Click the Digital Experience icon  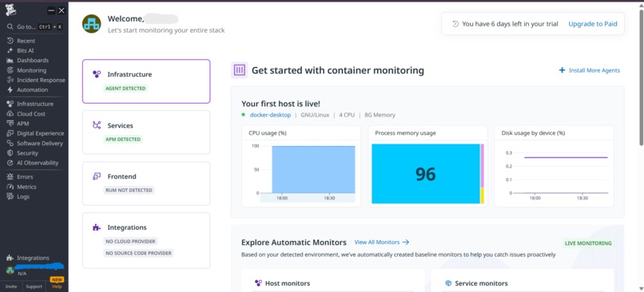point(10,133)
